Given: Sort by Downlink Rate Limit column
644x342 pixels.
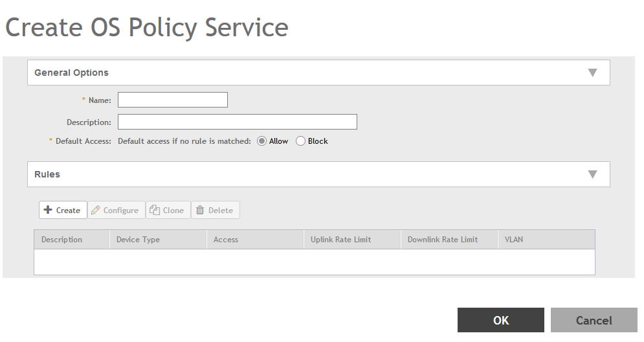Looking at the screenshot, I should [443, 240].
